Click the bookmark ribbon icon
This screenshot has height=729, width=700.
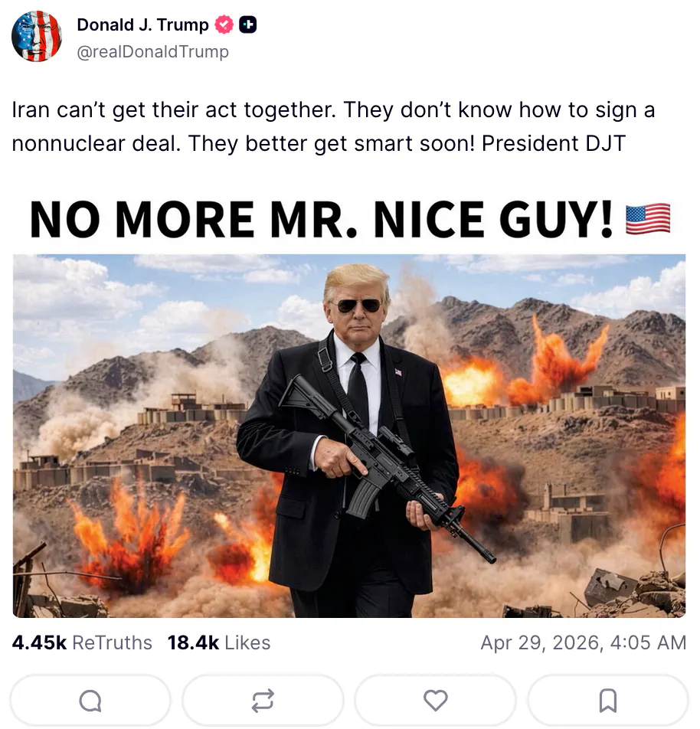tap(607, 700)
